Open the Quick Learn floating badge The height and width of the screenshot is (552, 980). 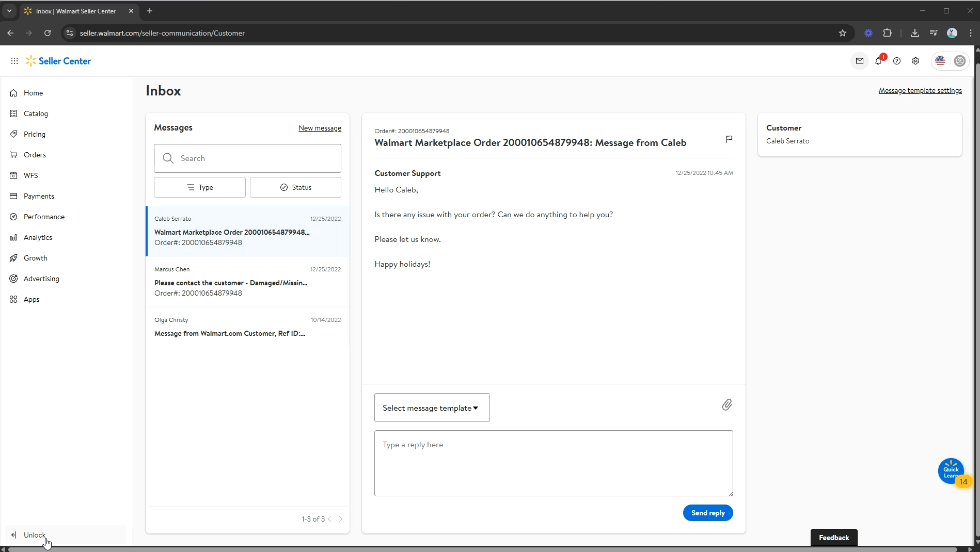pos(952,472)
